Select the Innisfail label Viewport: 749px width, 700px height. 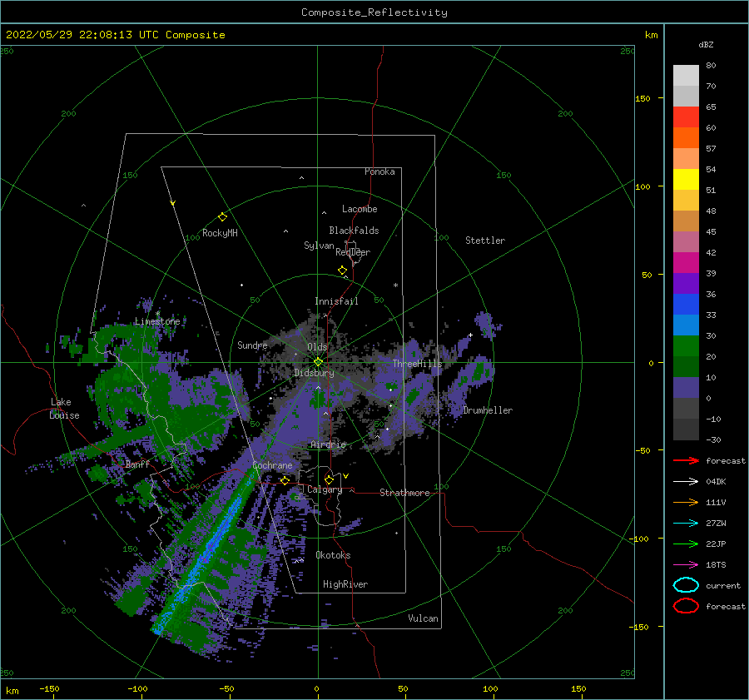(x=336, y=301)
